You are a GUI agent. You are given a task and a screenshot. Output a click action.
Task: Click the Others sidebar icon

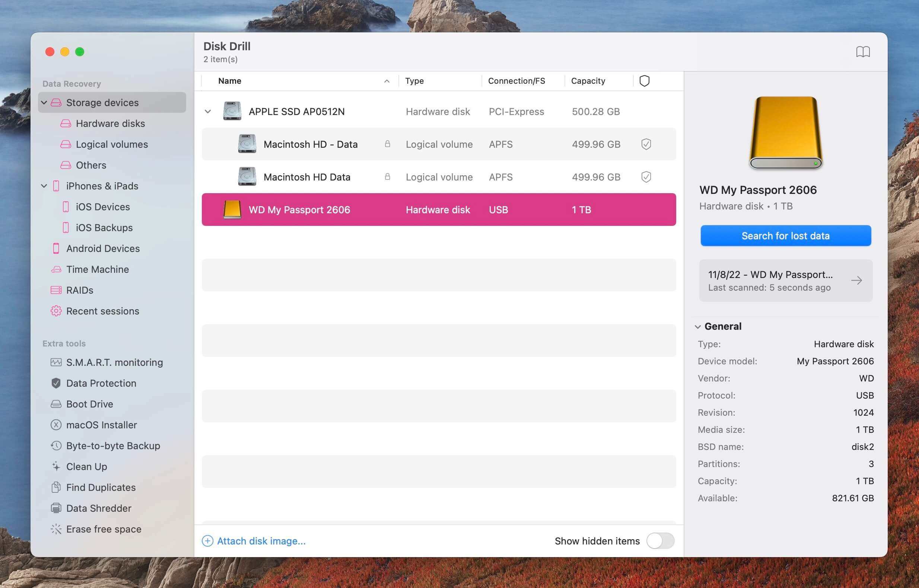point(66,165)
